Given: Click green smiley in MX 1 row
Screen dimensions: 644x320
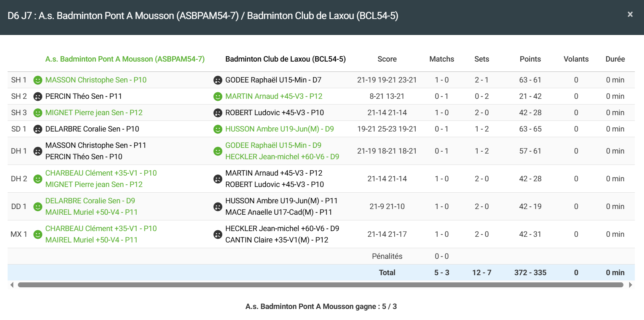Looking at the screenshot, I should (x=38, y=234).
